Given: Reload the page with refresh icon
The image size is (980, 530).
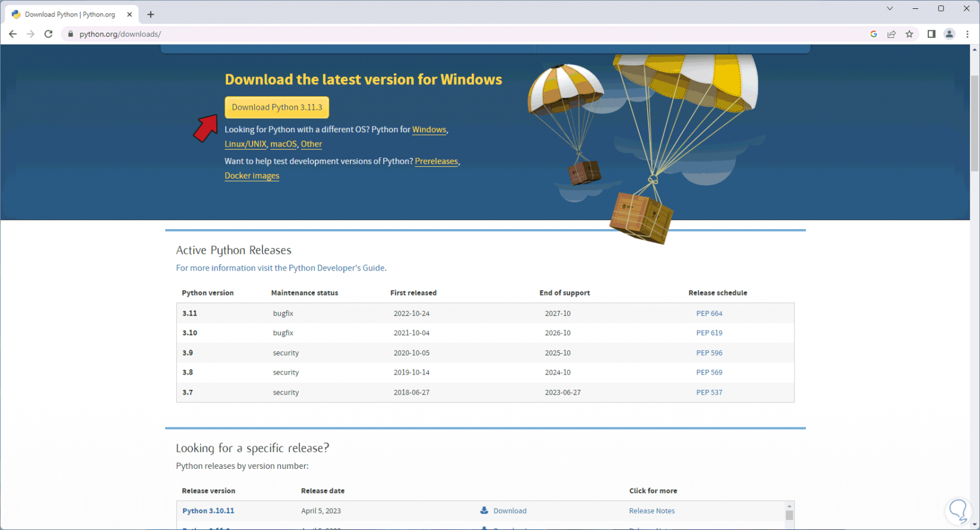Looking at the screenshot, I should tap(49, 34).
